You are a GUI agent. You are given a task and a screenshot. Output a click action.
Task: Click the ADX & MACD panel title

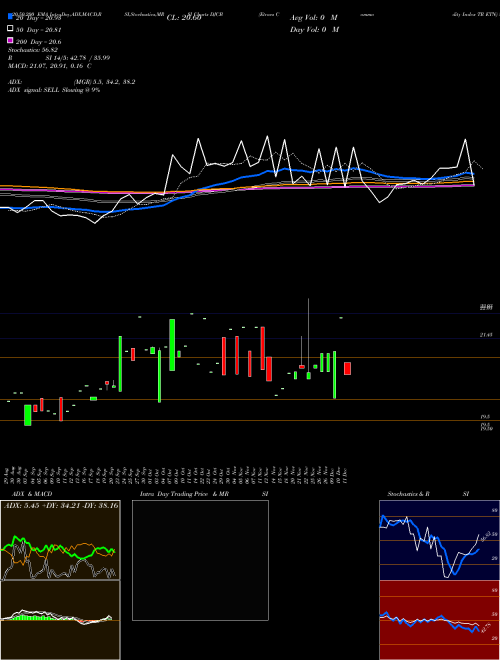pos(32,494)
